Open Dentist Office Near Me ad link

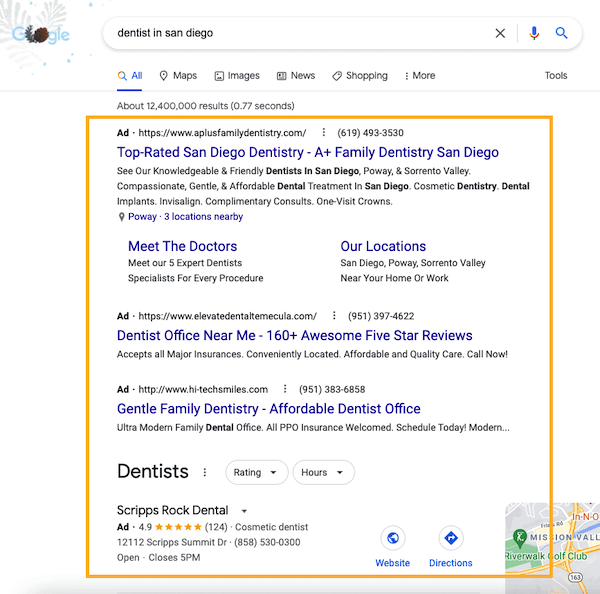point(295,335)
